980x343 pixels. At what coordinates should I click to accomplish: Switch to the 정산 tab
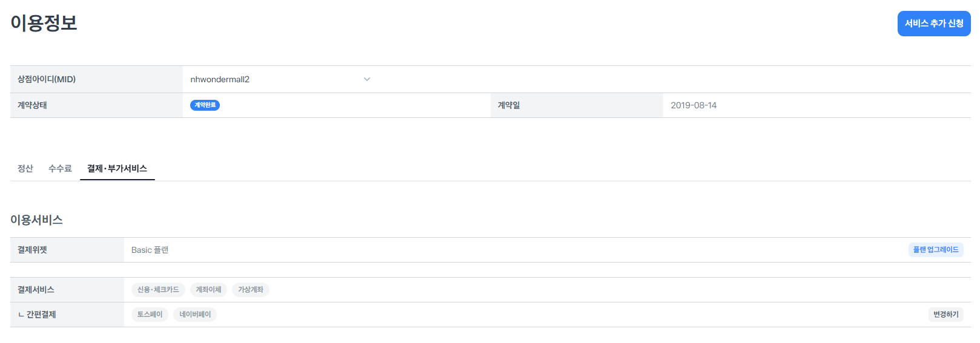click(x=25, y=168)
